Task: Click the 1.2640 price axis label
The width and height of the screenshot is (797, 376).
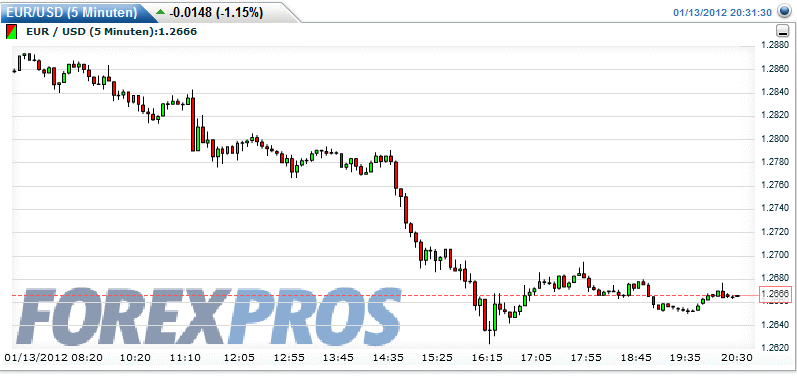Action: point(775,325)
